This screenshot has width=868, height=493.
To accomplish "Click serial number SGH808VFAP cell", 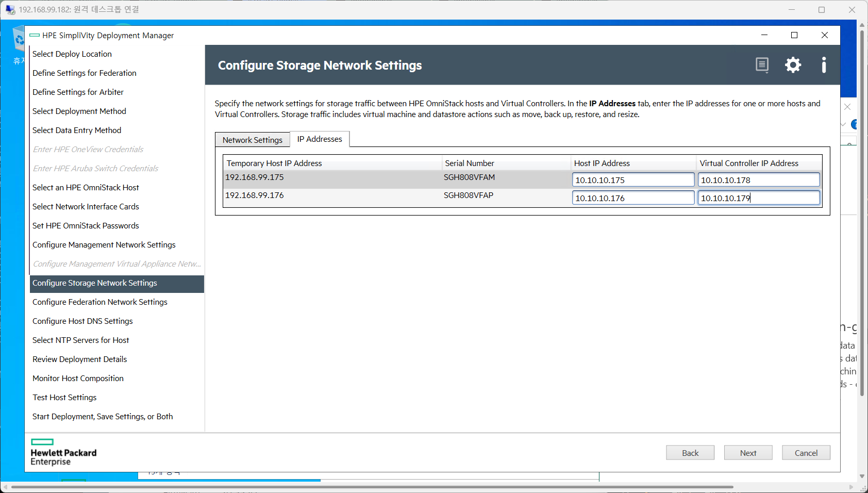I will [x=469, y=195].
